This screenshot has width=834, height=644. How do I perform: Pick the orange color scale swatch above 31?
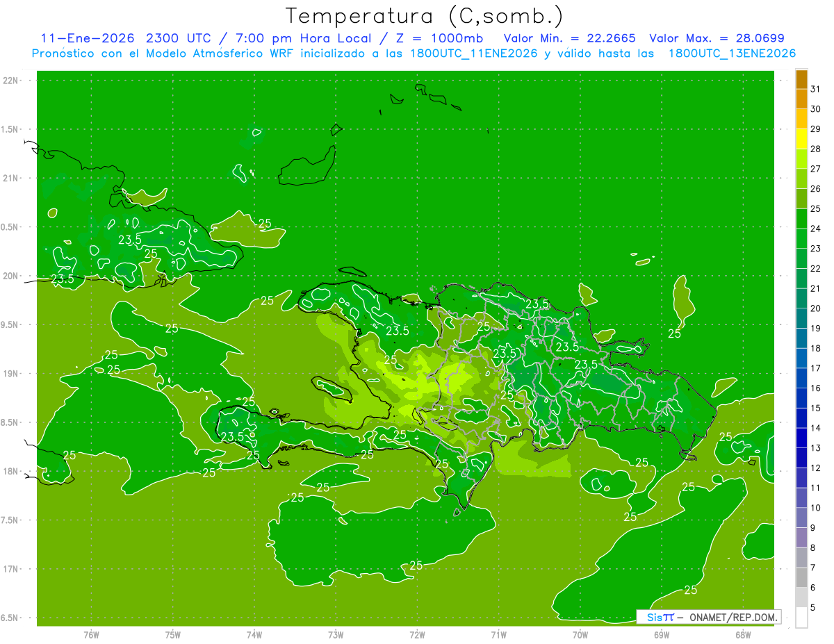point(801,79)
